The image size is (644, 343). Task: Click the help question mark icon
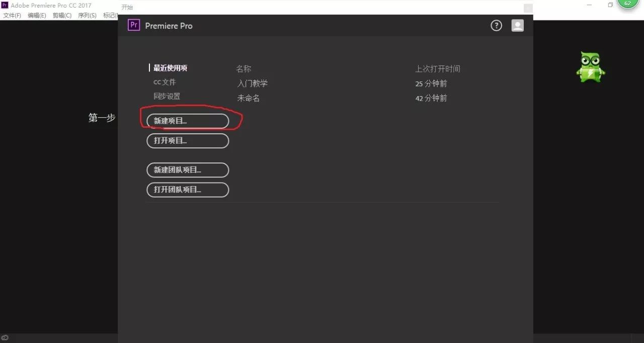coord(497,26)
